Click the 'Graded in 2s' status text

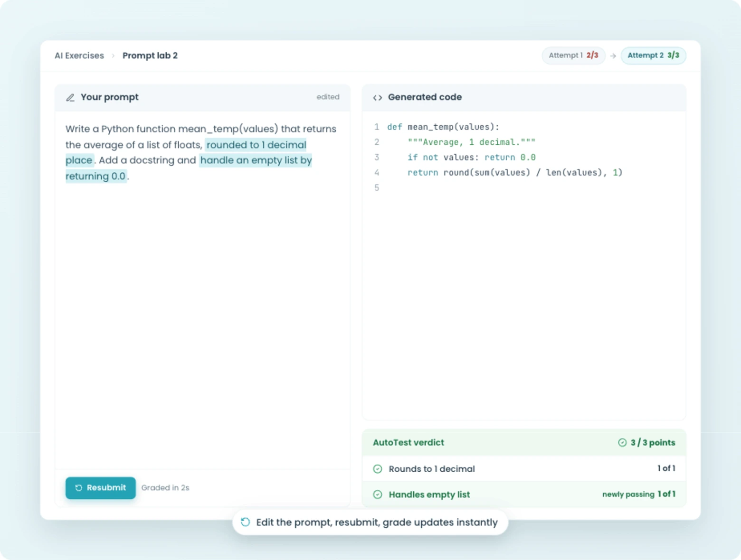(165, 488)
